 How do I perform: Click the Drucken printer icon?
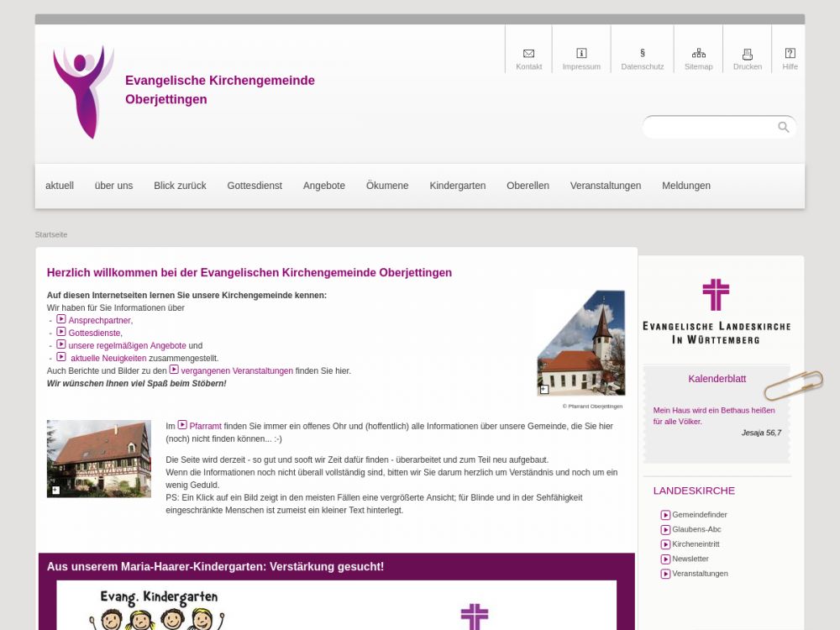tap(747, 53)
